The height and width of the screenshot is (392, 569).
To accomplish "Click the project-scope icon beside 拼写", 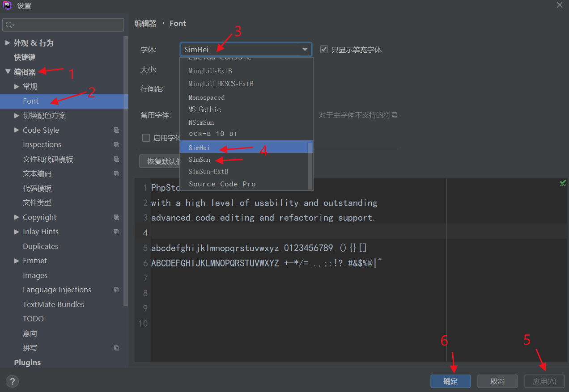I will tap(116, 348).
